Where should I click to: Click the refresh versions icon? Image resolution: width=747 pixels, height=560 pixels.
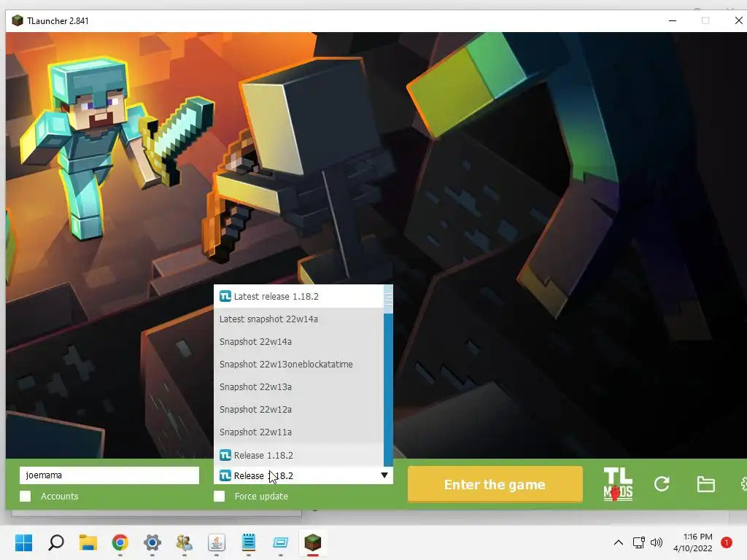click(x=661, y=484)
